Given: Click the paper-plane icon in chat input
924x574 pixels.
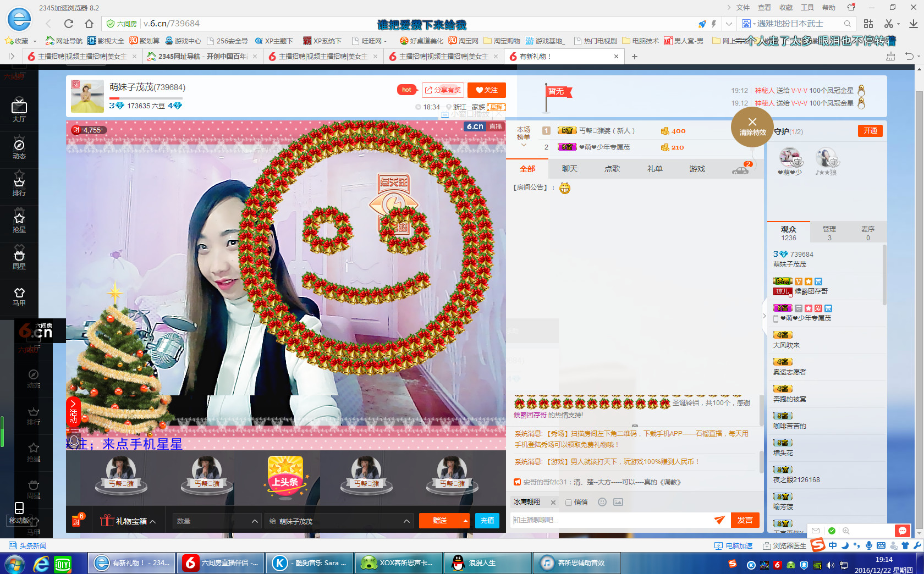Looking at the screenshot, I should click(x=719, y=520).
